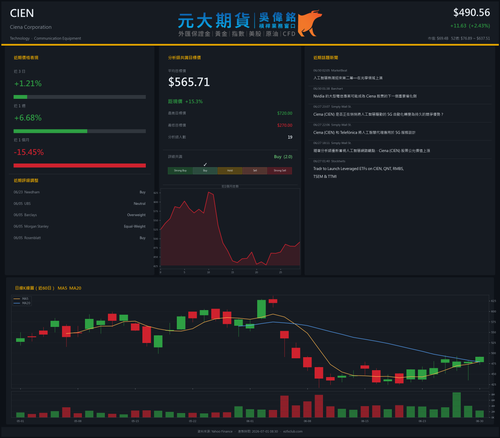Click the red progress bar under -15.45%
The width and height of the screenshot is (500, 438).
coord(80,166)
